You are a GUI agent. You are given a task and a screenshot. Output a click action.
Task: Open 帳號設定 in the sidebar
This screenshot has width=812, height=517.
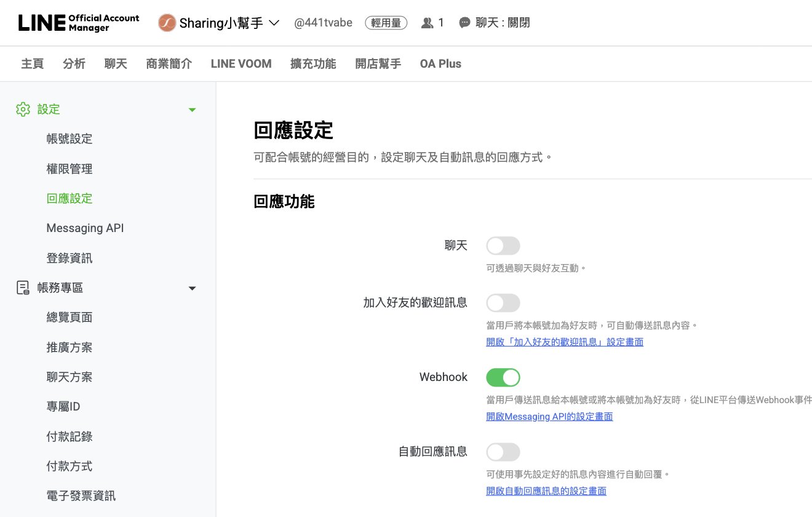click(70, 139)
